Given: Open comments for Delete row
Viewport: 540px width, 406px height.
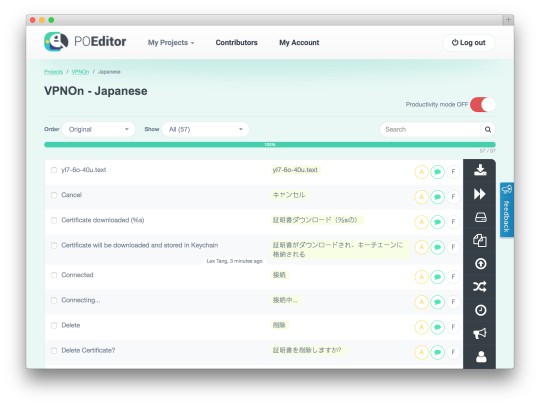Looking at the screenshot, I should (x=437, y=327).
